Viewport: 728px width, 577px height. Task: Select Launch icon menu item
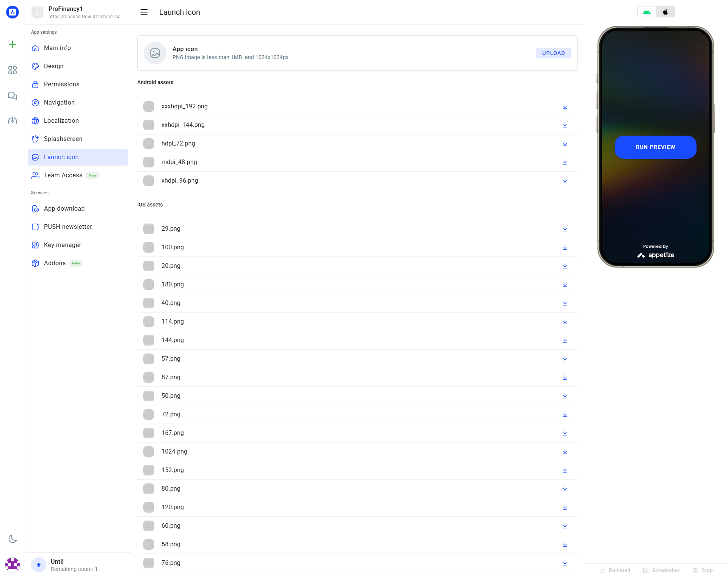[x=78, y=157]
